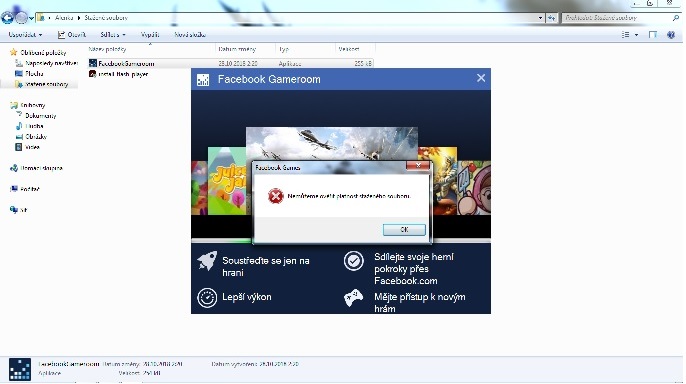The height and width of the screenshot is (384, 686).
Task: Open the address bar history dropdown
Action: click(x=540, y=18)
